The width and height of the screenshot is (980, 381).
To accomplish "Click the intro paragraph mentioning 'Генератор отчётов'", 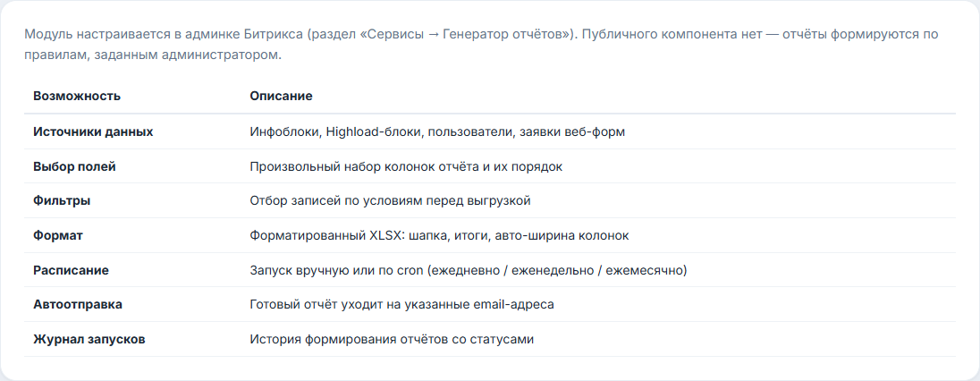I will [481, 44].
